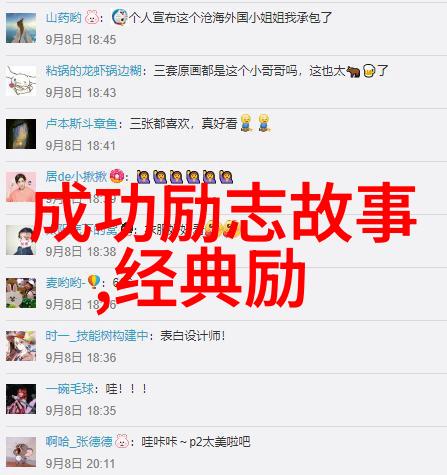Click the beer mug emoji in the second comment
The image size is (447, 475).
click(369, 71)
